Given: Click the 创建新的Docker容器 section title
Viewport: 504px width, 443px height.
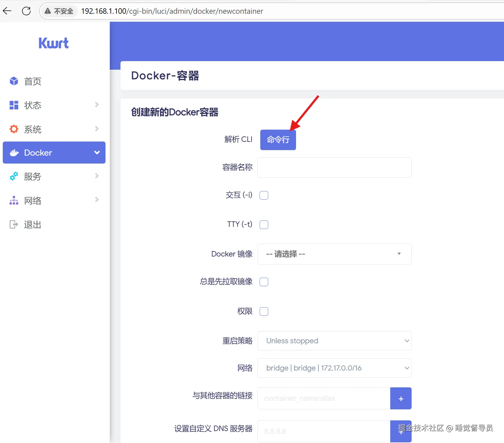Looking at the screenshot, I should pyautogui.click(x=175, y=112).
